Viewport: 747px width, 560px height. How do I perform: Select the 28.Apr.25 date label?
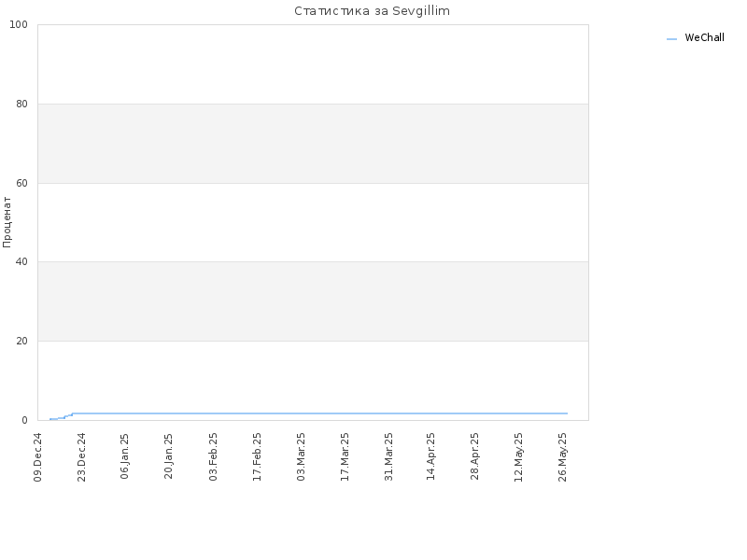click(x=474, y=456)
